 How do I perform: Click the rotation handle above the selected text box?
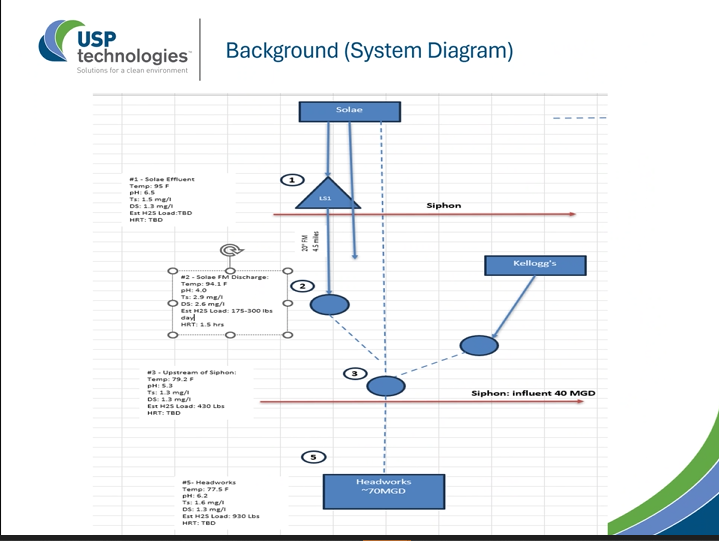pyautogui.click(x=231, y=251)
